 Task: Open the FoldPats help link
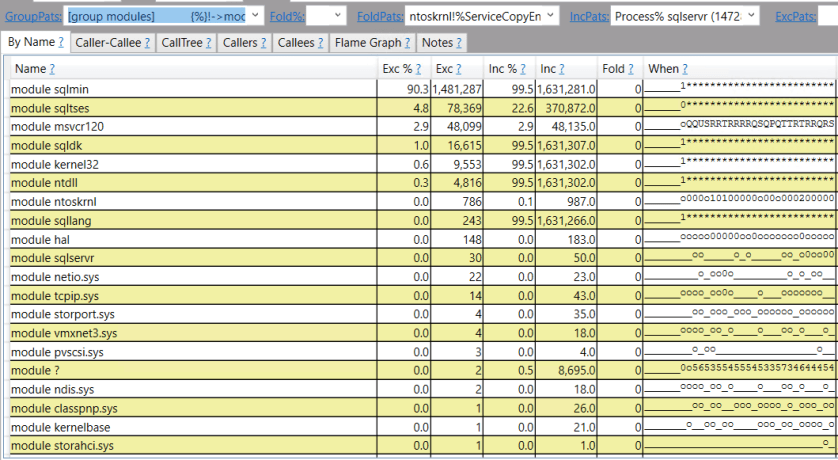tap(380, 17)
